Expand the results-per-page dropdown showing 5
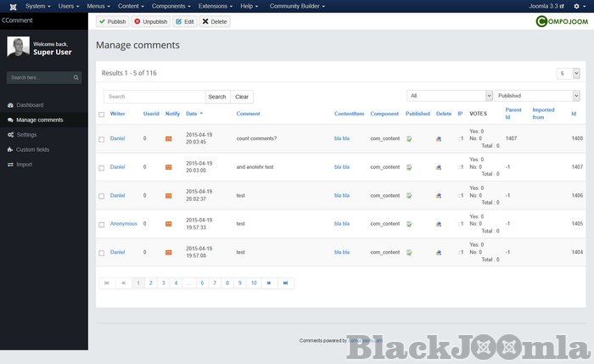The image size is (594, 364). click(568, 74)
